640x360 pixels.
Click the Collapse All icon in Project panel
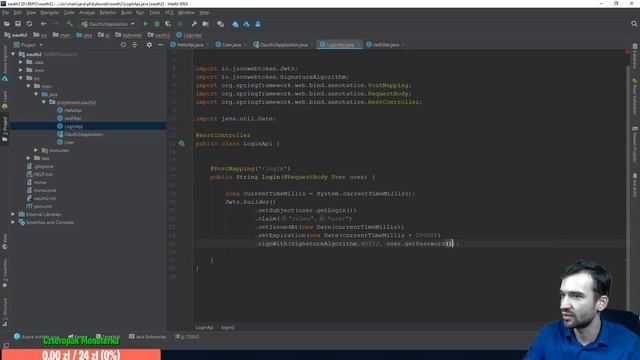135,44
